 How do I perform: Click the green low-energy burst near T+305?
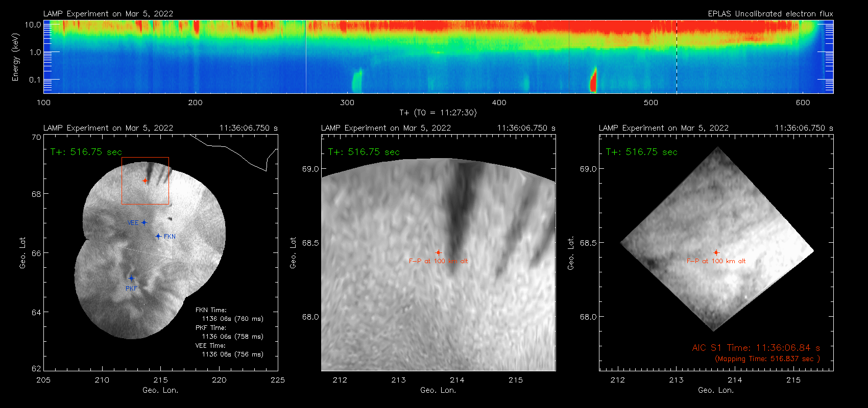pyautogui.click(x=357, y=81)
